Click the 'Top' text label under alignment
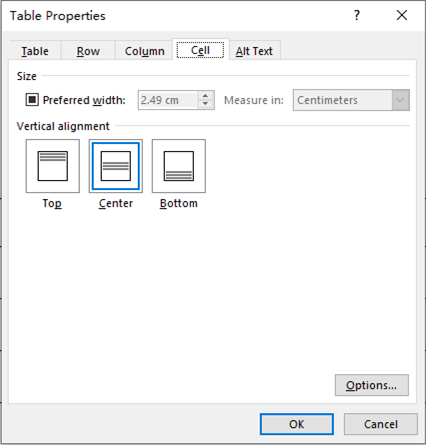Screen dimensions: 426x445 coord(52,203)
